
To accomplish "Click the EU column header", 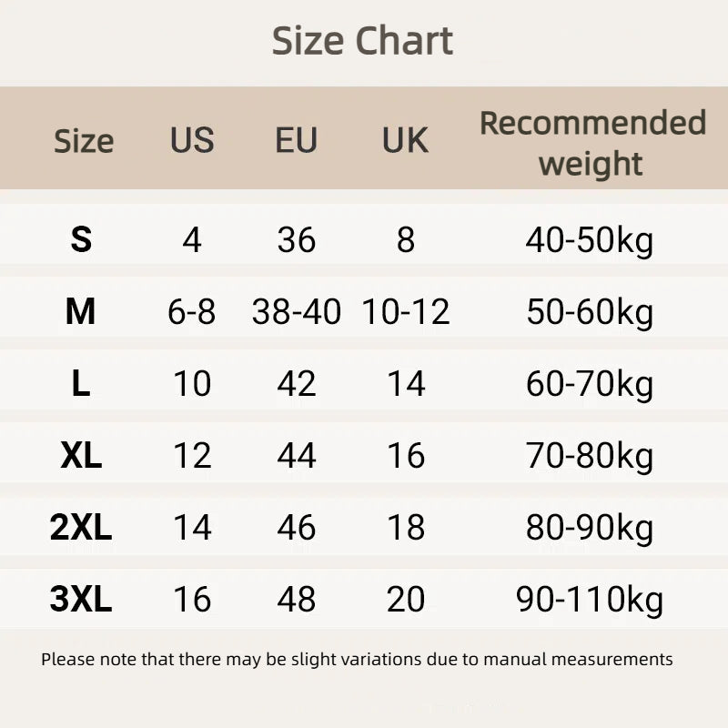I will coord(297,140).
